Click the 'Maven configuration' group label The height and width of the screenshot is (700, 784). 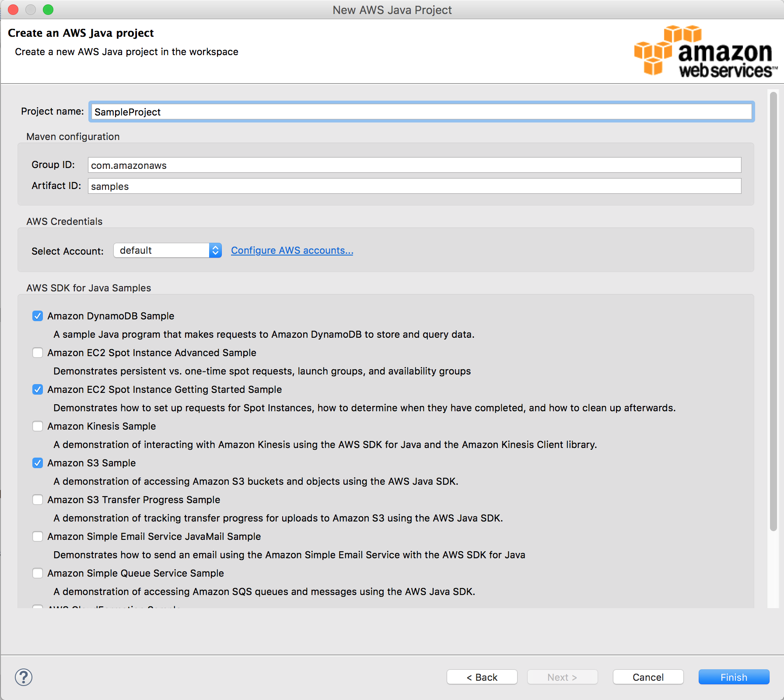pos(73,136)
